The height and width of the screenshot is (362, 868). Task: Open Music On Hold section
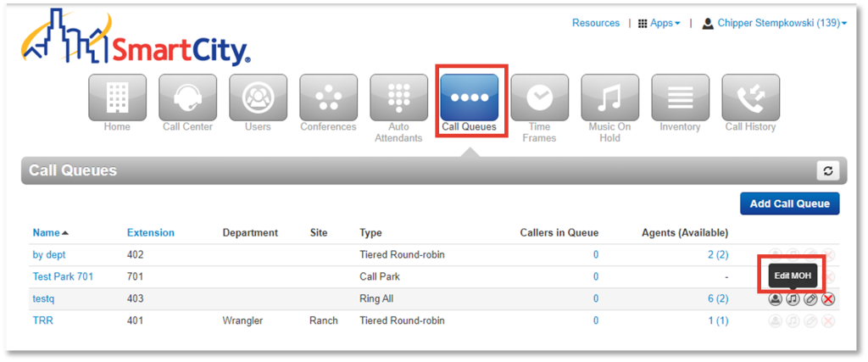609,97
